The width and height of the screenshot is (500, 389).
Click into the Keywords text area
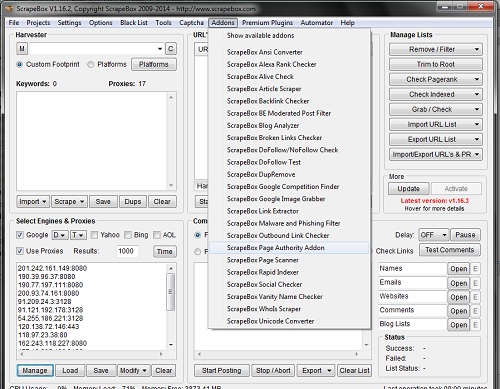pyautogui.click(x=93, y=141)
